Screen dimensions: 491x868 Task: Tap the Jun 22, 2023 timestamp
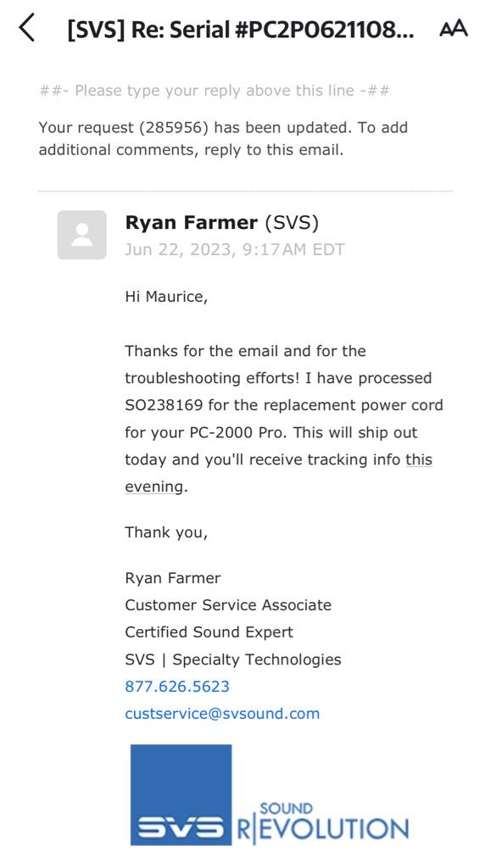235,250
